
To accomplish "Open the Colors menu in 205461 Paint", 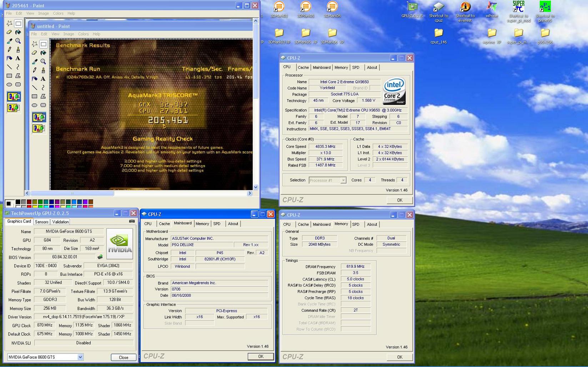I will 58,13.
